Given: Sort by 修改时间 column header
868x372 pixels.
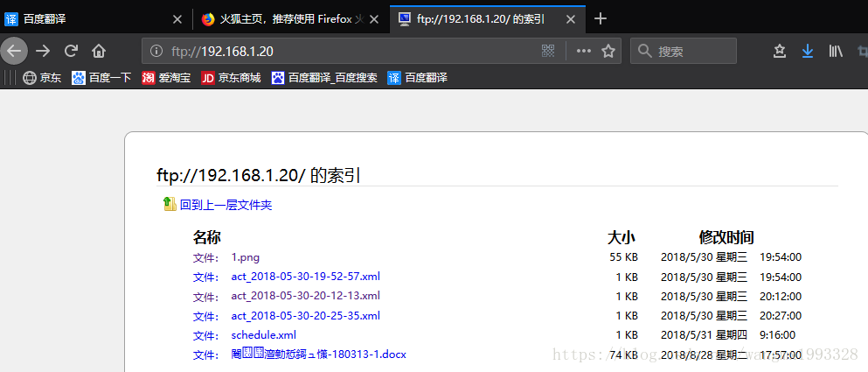Looking at the screenshot, I should (726, 238).
